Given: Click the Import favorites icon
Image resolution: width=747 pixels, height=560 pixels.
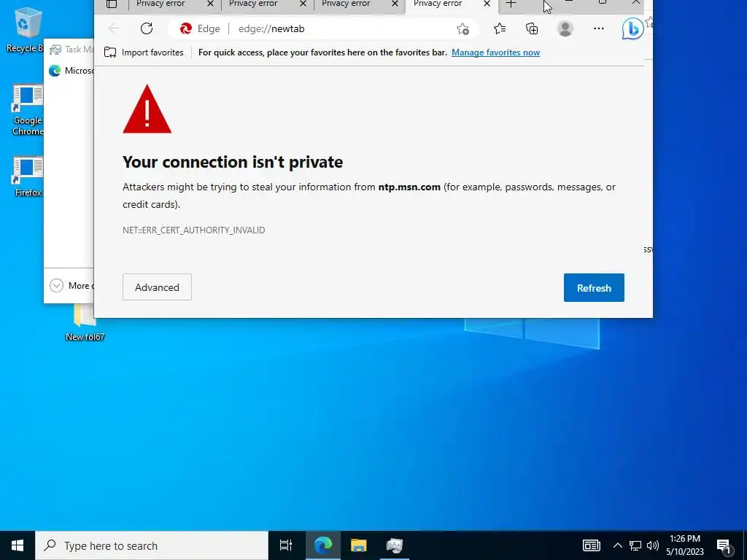Looking at the screenshot, I should [x=110, y=52].
